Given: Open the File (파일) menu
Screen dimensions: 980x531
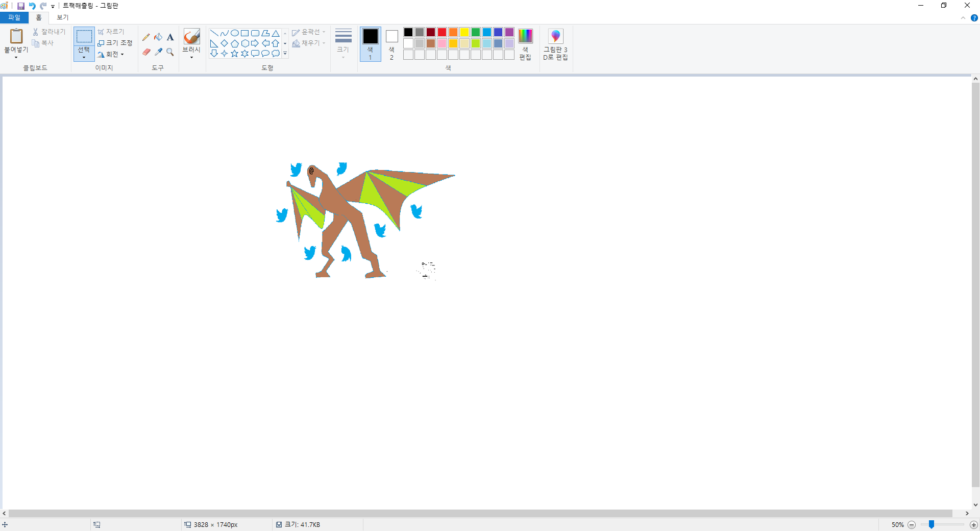Looking at the screenshot, I should coord(14,18).
